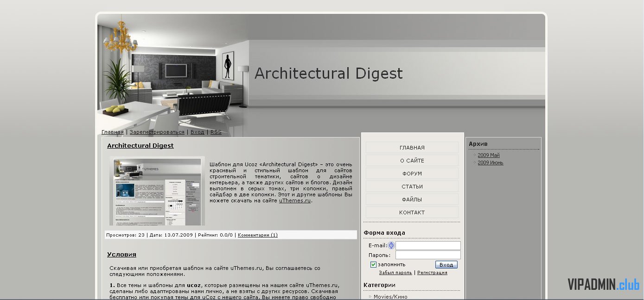
Task: Select ГЛАВНАЯ in the sidebar menu
Action: coord(412,148)
